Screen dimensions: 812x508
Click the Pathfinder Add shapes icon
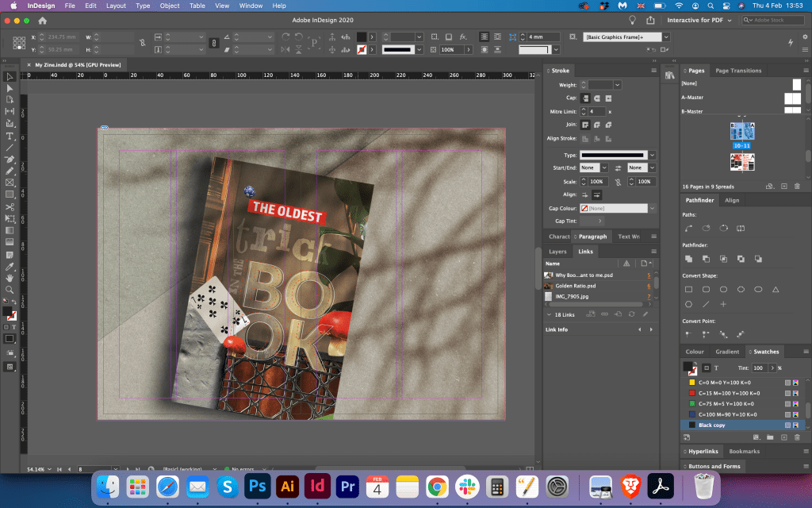point(688,259)
